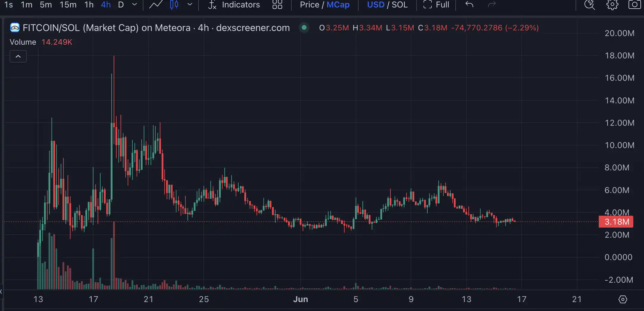Screen dimensions: 644x311
Task: Select the 15m timeframe
Action: point(68,5)
